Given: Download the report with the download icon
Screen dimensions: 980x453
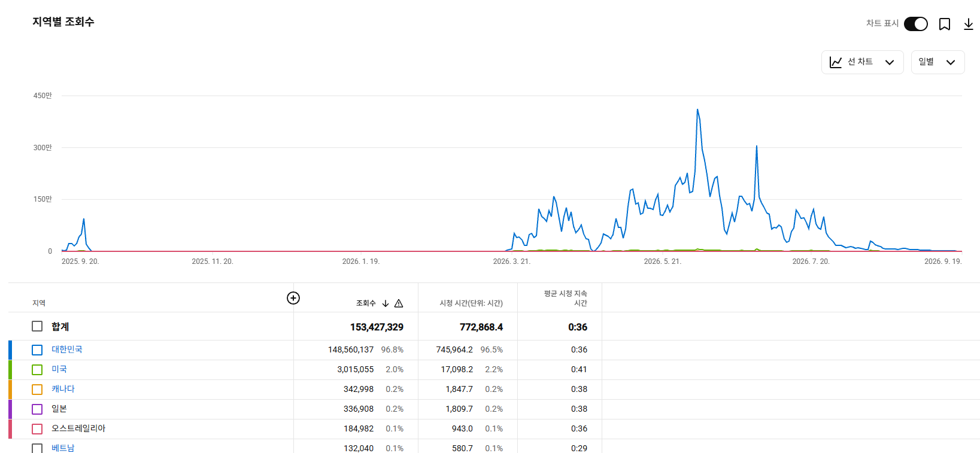Looking at the screenshot, I should [969, 24].
